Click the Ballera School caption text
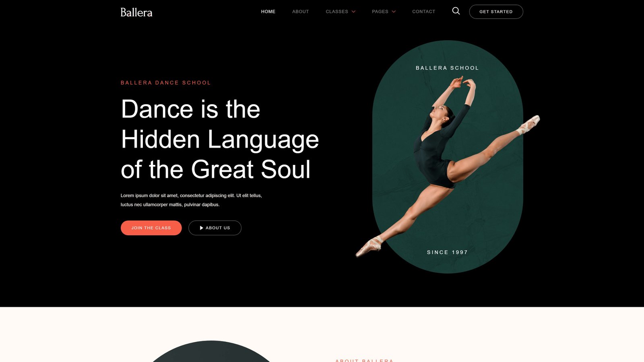Image resolution: width=644 pixels, height=362 pixels. coord(448,68)
